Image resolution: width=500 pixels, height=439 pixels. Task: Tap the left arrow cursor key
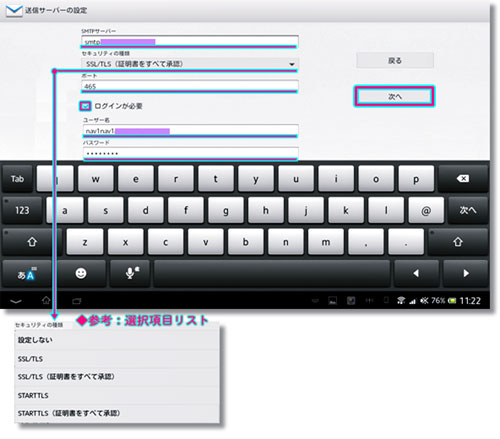[416, 273]
